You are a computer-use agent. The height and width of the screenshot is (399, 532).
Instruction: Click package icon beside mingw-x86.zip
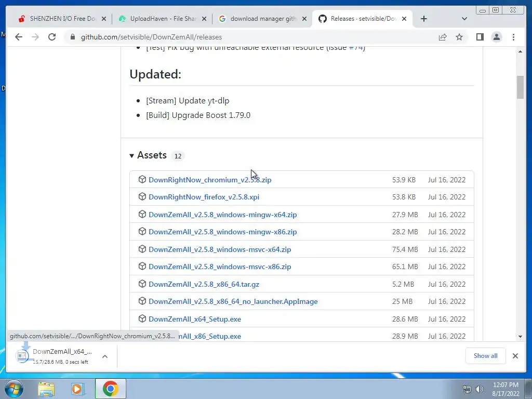coord(142,231)
